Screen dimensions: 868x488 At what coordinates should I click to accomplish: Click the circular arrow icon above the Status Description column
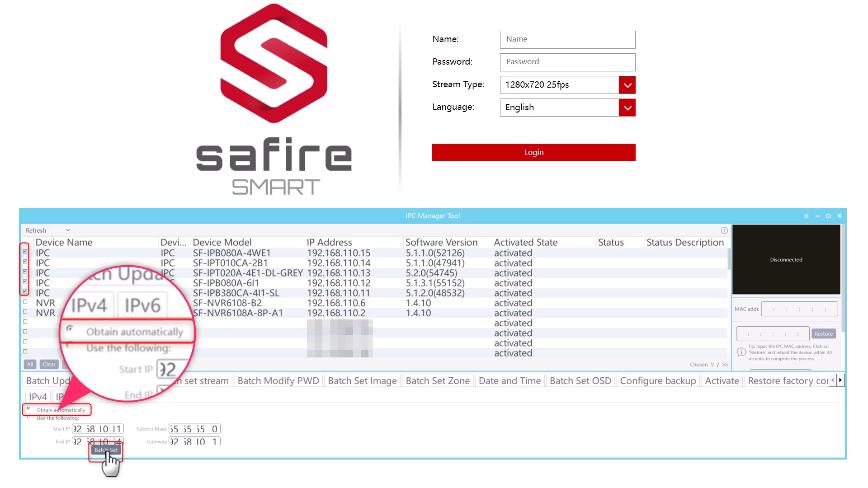(724, 230)
